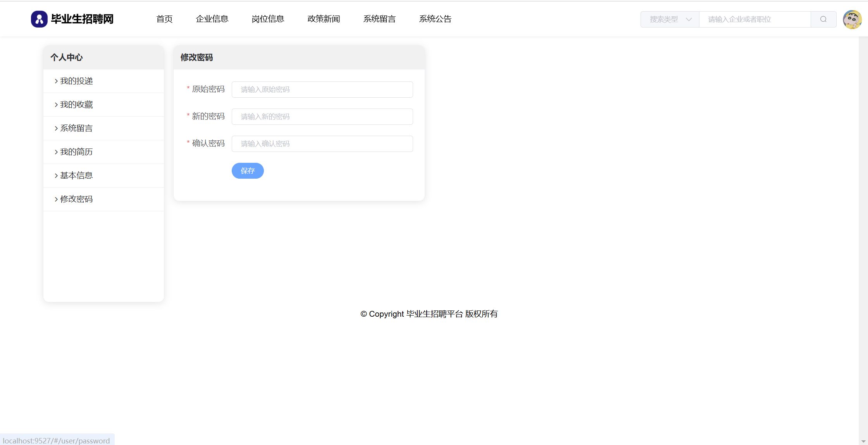
Task: Open the 企业信息 navigation item
Action: [x=212, y=19]
